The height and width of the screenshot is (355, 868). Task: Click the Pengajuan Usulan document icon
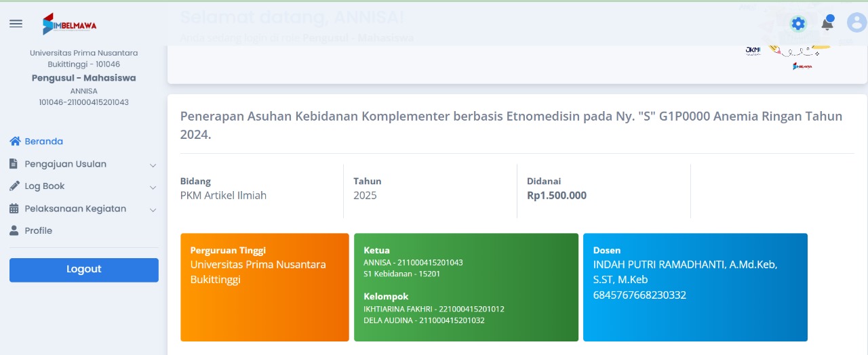click(x=14, y=164)
